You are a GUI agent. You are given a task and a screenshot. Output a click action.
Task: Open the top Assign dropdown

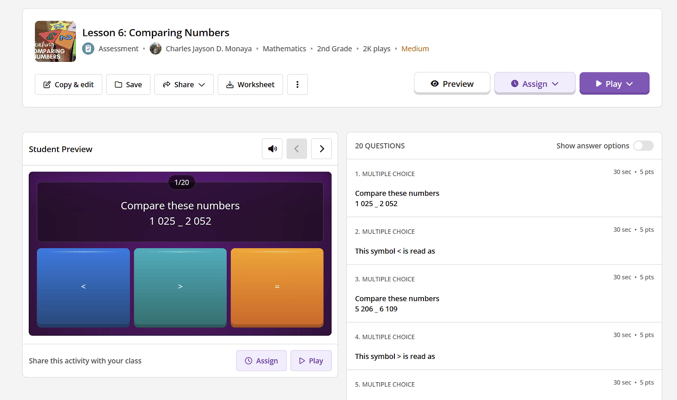(535, 83)
